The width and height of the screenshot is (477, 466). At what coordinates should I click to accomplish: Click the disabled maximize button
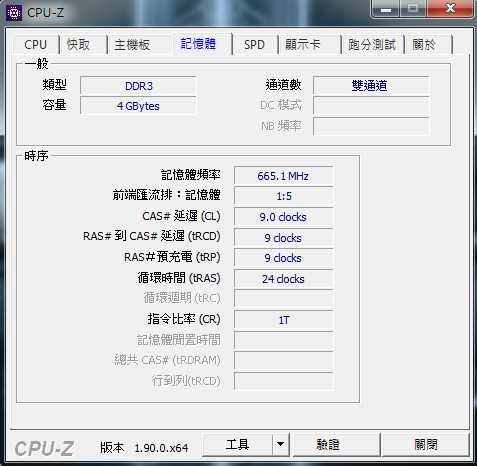(413, 9)
